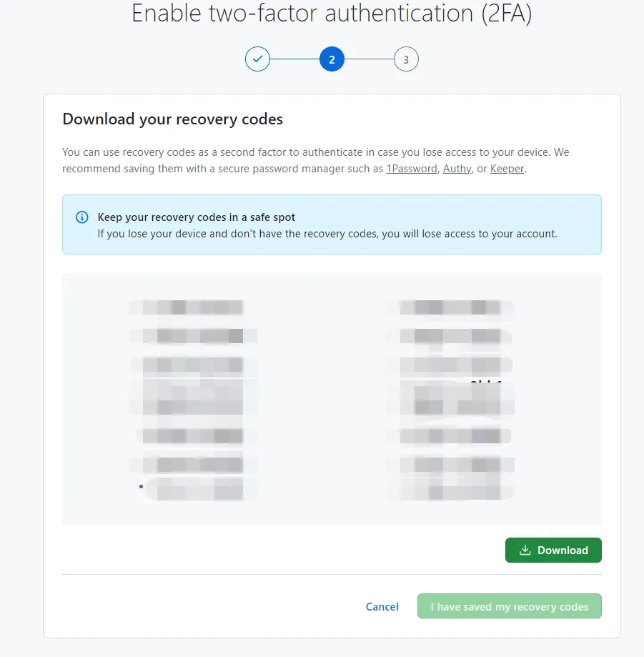Image resolution: width=644 pixels, height=657 pixels.
Task: Select the step 2 circle indicator
Action: click(332, 60)
